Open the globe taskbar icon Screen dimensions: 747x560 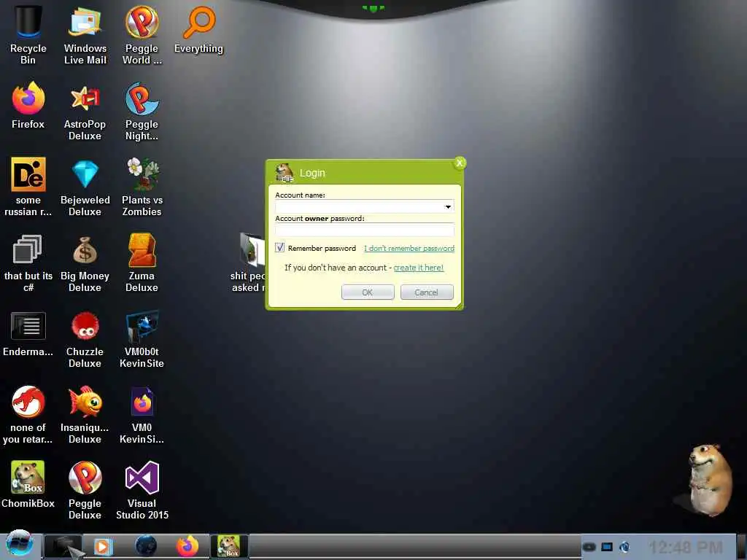[146, 545]
